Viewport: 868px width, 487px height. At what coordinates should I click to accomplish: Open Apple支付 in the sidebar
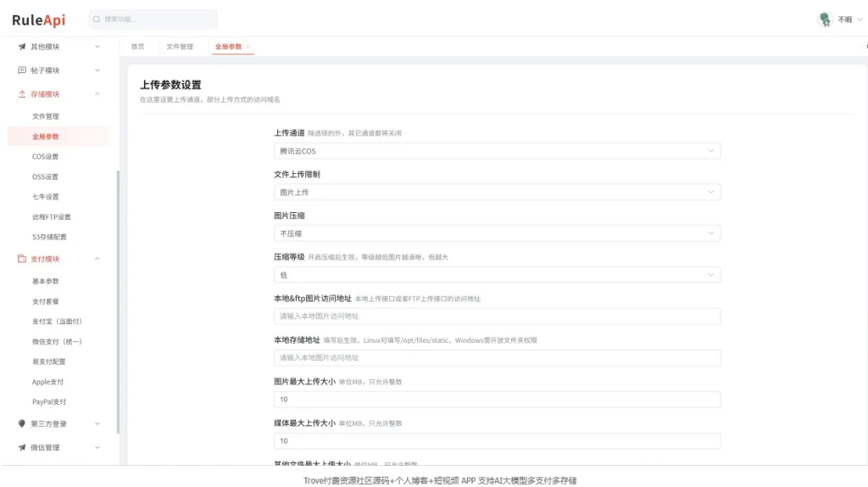point(47,382)
